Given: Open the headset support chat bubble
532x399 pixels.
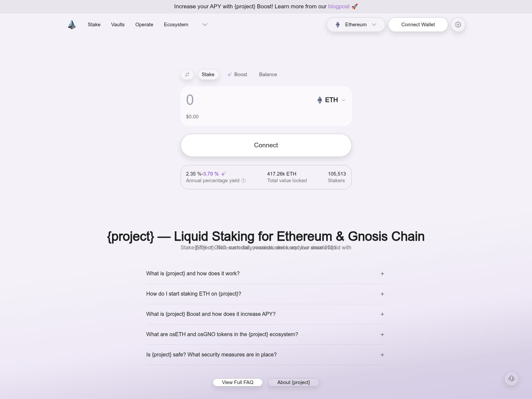Looking at the screenshot, I should point(511,378).
